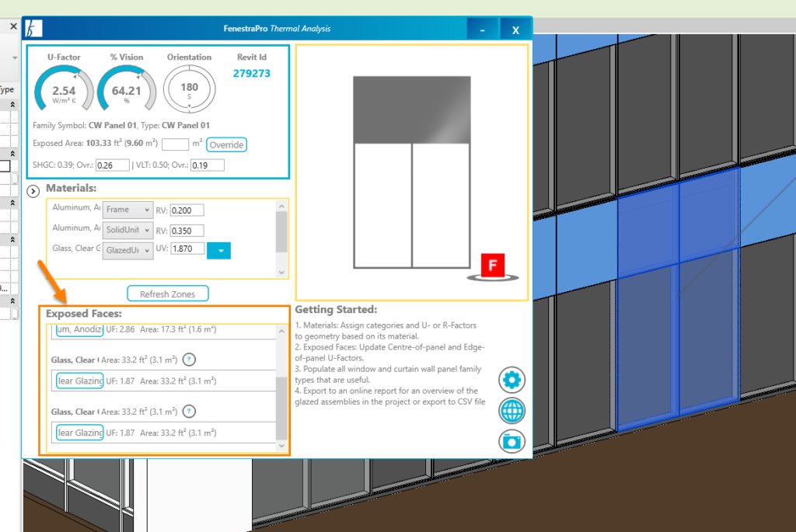Click the lower 'lear Glazing' face button
796x532 pixels.
pos(80,433)
